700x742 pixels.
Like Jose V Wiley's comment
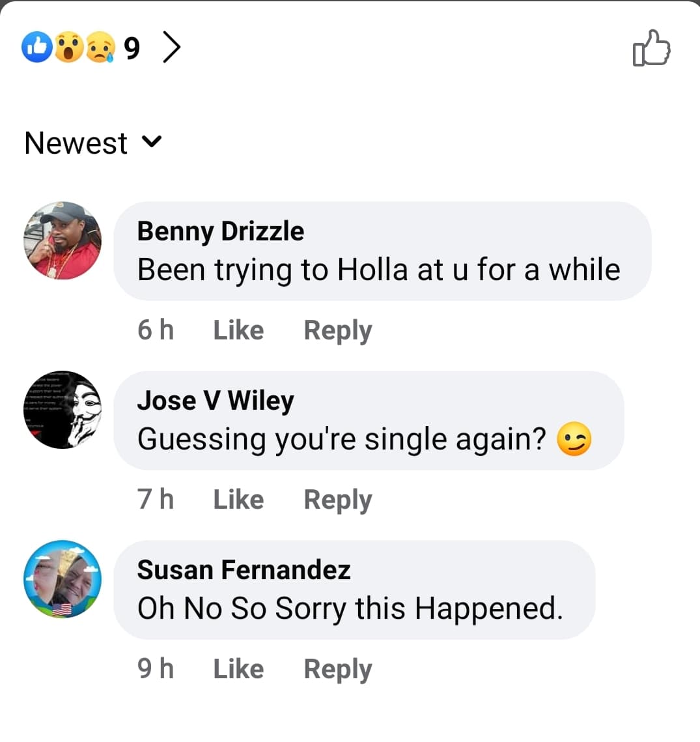(x=238, y=500)
